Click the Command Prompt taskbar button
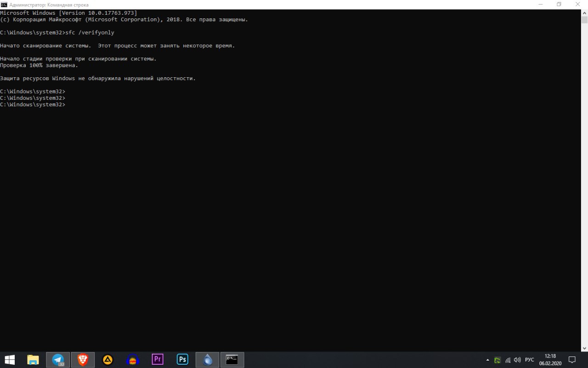Image resolution: width=588 pixels, height=368 pixels. pyautogui.click(x=232, y=360)
